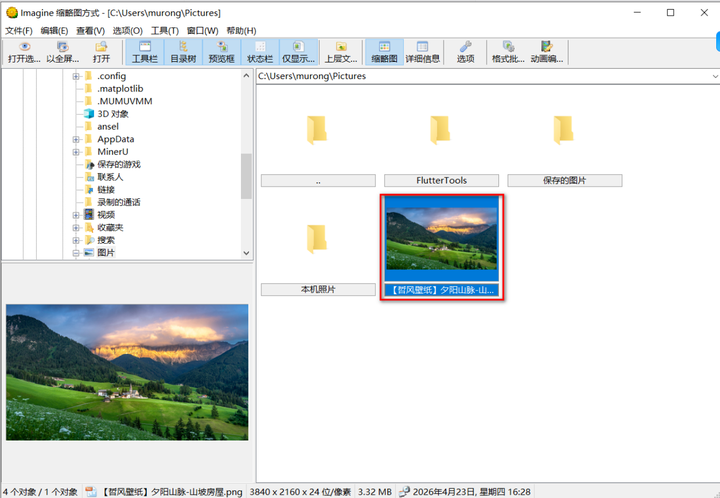Select the 图片 folder label in tree
720x498 pixels.
point(106,252)
